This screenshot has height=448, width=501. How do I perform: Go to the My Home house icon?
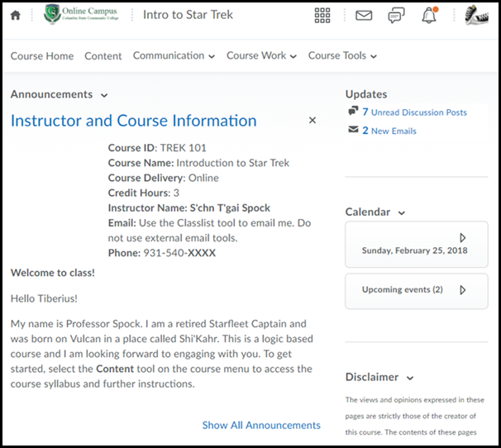[x=16, y=15]
